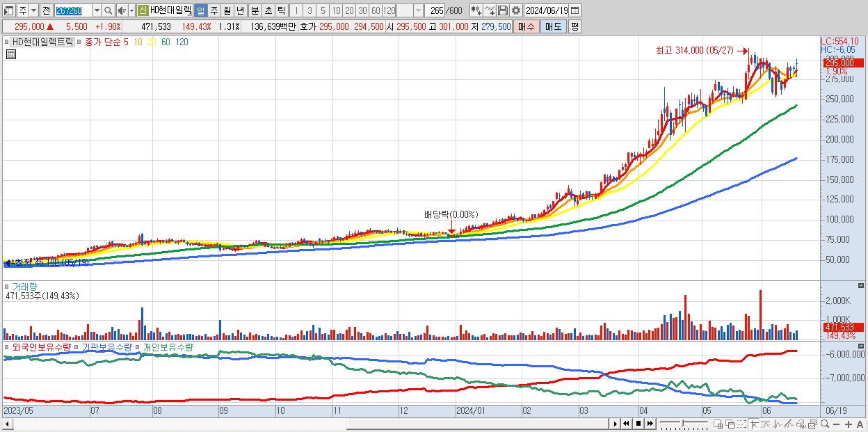Click the zigzag wave analysis icon
This screenshot has height=432, width=868.
coord(777,424)
